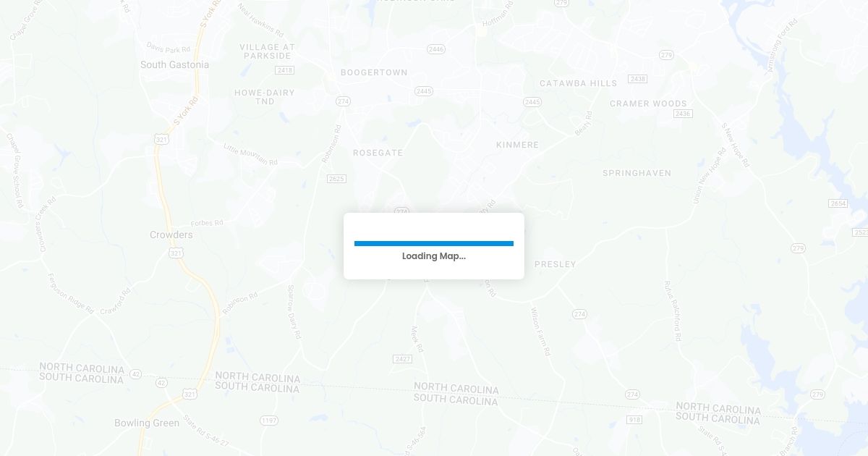Select the South Gastonia place label
The image size is (868, 456).
tap(174, 64)
